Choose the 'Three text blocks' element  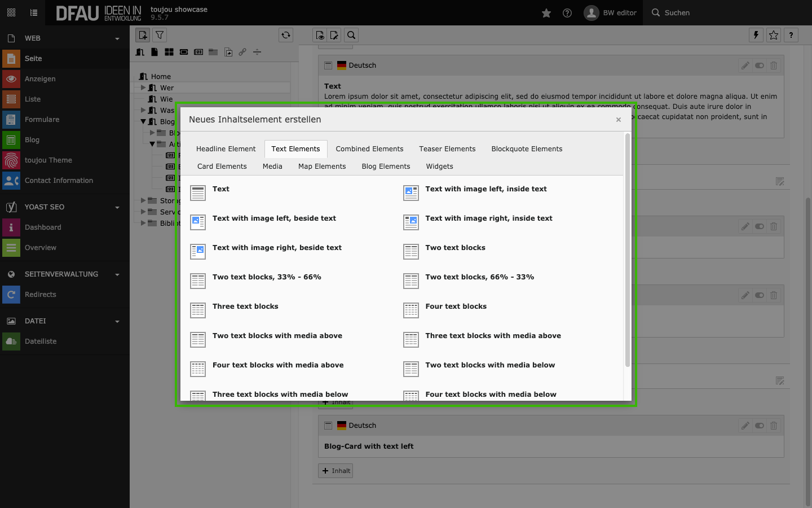(x=245, y=306)
